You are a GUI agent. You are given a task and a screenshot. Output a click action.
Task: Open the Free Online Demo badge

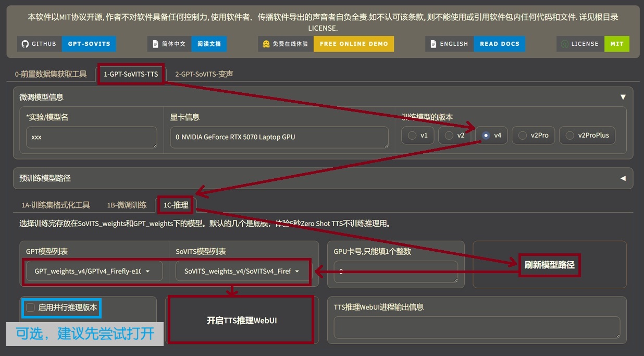coord(326,44)
